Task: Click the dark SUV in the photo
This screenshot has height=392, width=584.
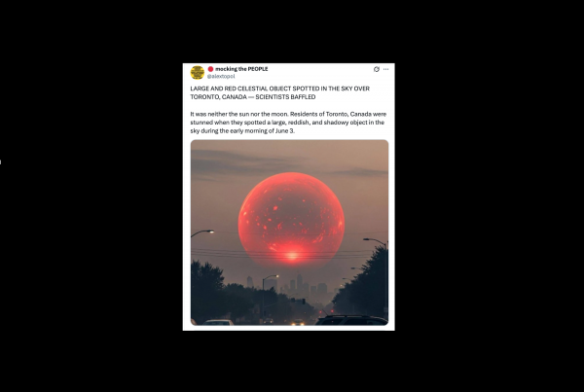Action: pyautogui.click(x=352, y=320)
